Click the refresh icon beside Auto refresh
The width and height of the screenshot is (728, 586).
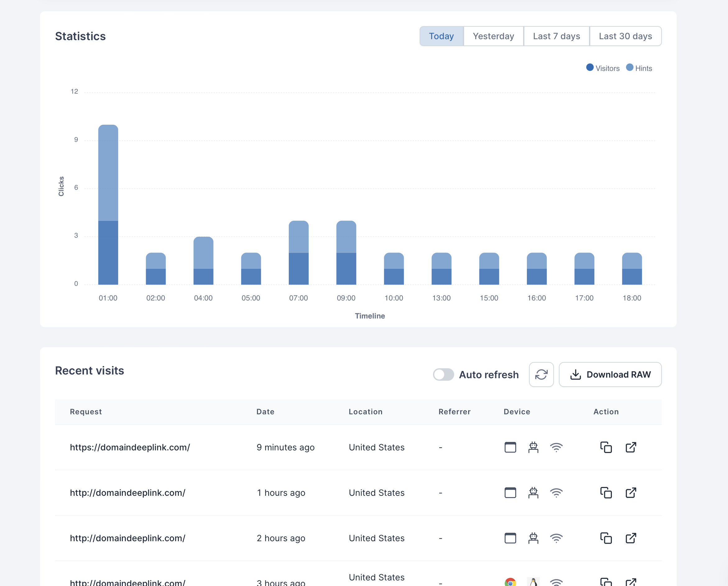point(541,374)
